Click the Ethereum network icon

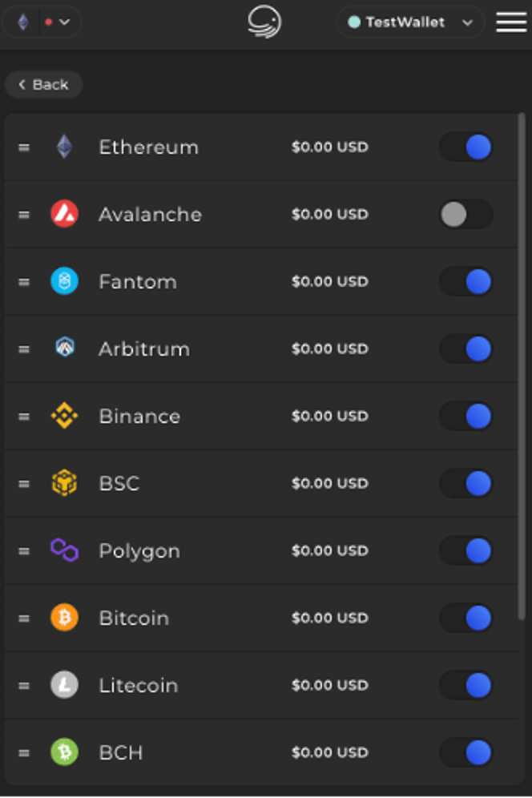[x=64, y=147]
